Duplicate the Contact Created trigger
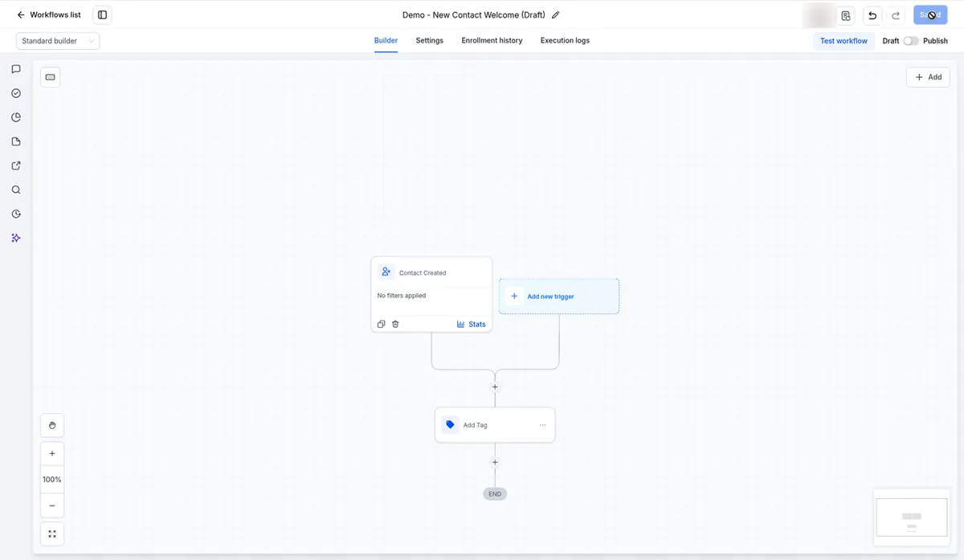The height and width of the screenshot is (560, 964). [x=382, y=325]
